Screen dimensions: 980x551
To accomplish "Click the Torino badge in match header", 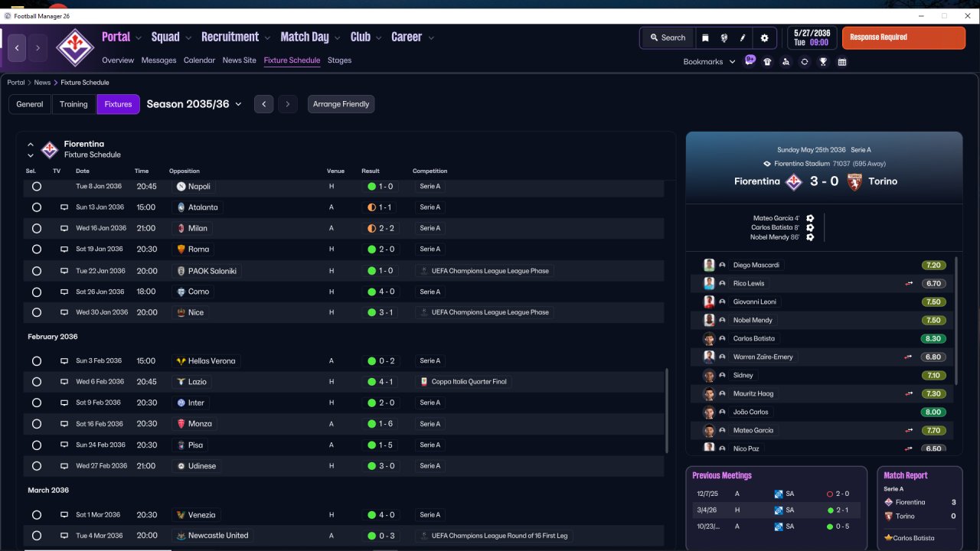I will [854, 181].
